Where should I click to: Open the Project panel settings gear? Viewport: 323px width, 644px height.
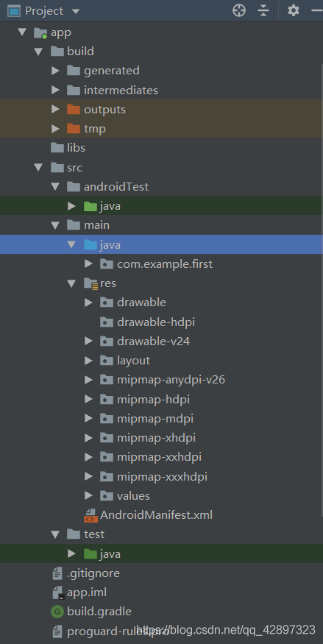coord(293,10)
